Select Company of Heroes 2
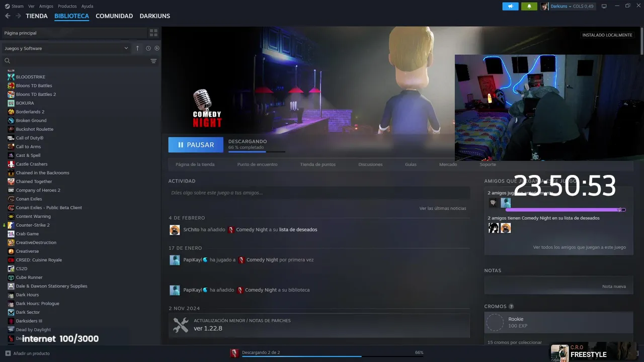The width and height of the screenshot is (644, 362). 38,190
